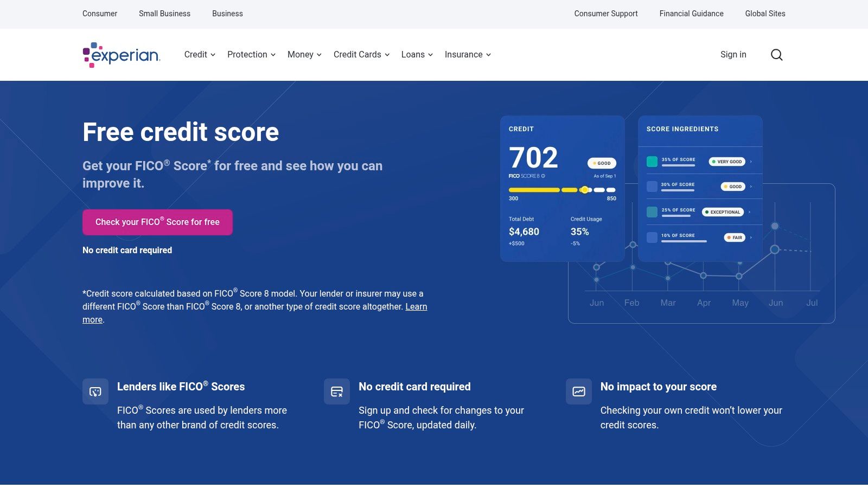Image resolution: width=868 pixels, height=488 pixels.
Task: Click the As of Sep 1 date text
Action: pos(605,176)
